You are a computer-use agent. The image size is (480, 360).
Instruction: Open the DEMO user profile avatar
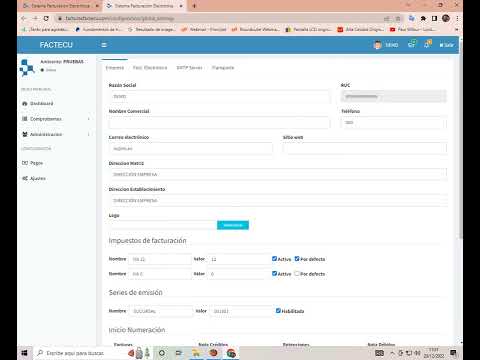click(377, 45)
